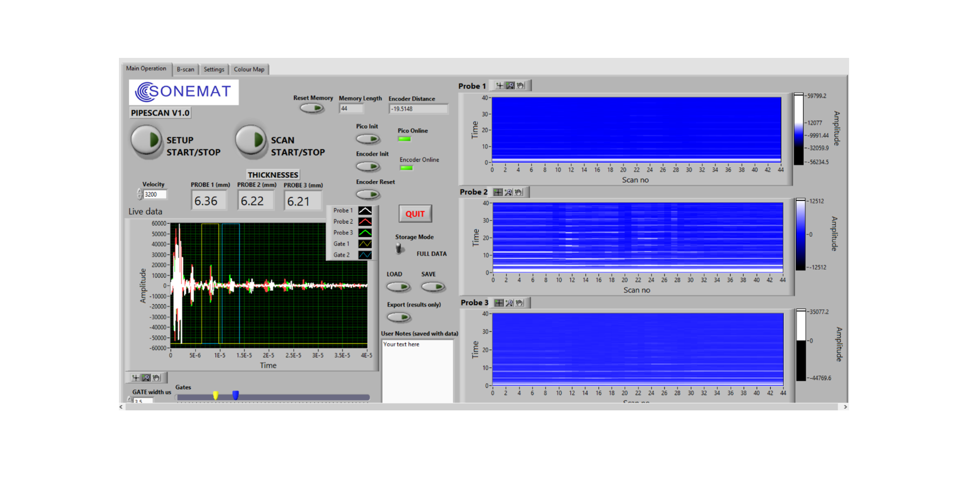This screenshot has width=980, height=487.
Task: Switch to the B-scan tab
Action: pos(185,69)
